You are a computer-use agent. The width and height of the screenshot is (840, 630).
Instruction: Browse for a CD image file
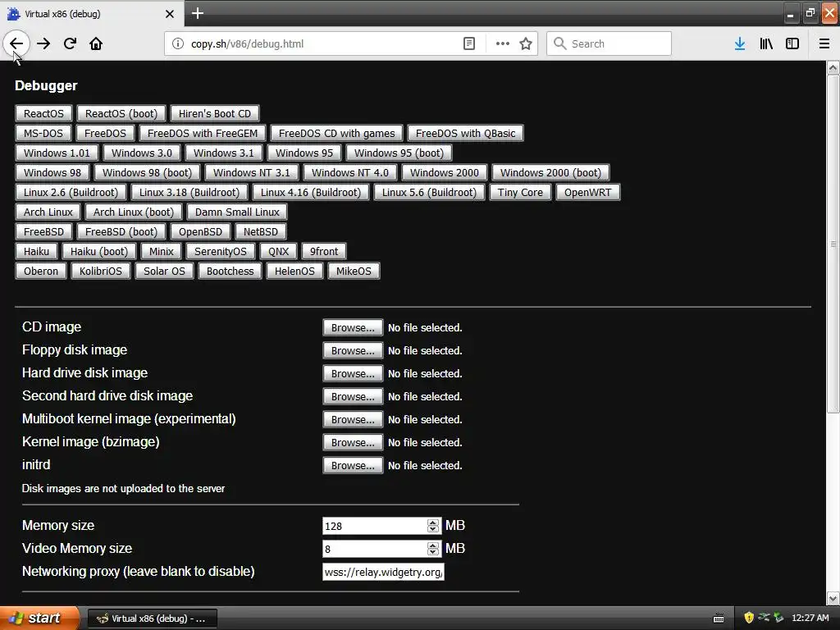coord(353,328)
